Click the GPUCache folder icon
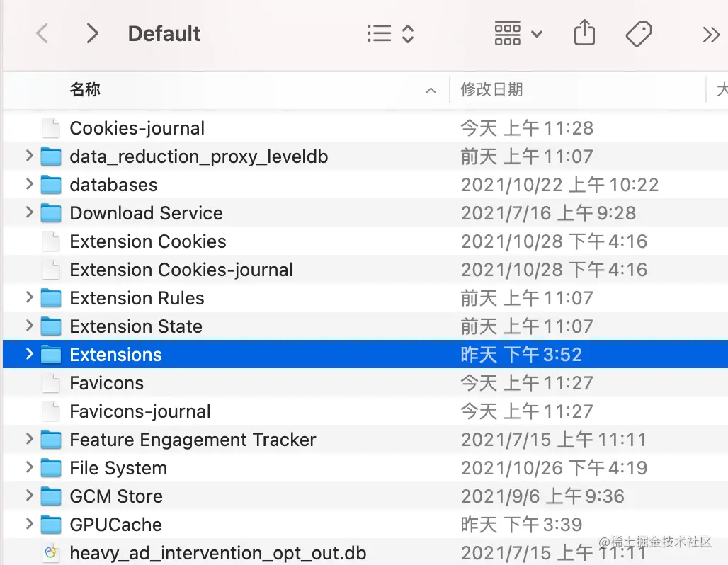728x565 pixels. [x=51, y=525]
